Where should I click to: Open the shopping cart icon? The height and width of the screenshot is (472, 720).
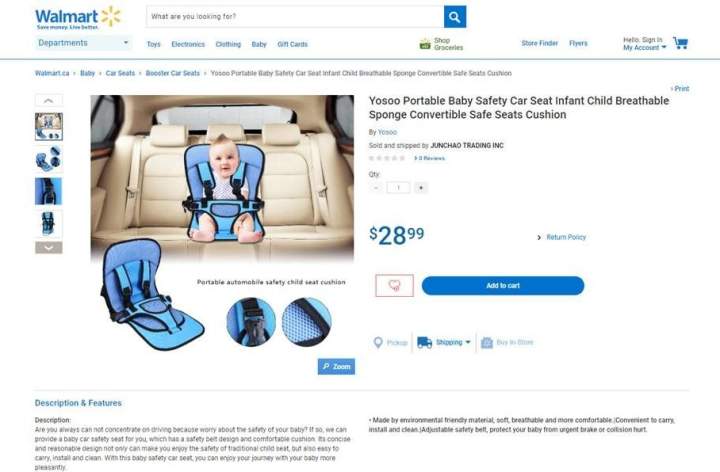click(681, 43)
